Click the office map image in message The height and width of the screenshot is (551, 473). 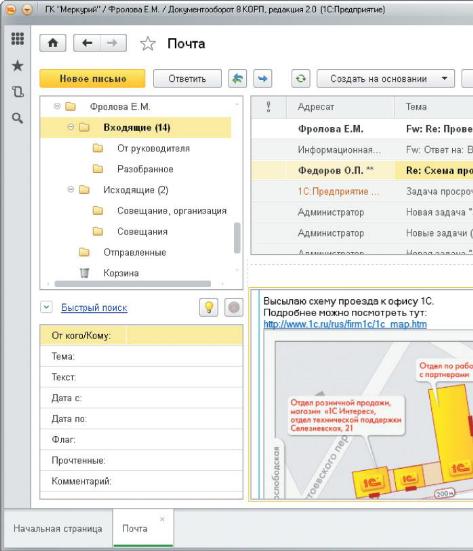point(374,420)
